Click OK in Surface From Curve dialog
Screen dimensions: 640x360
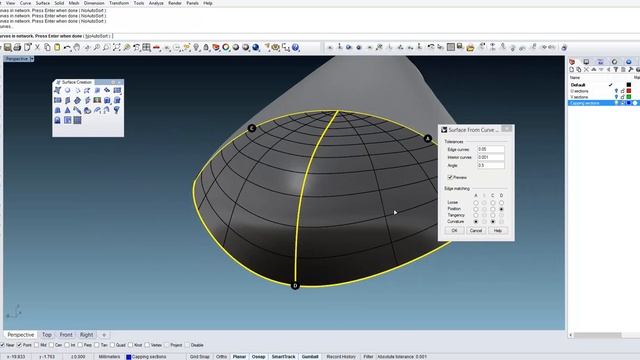[x=454, y=231]
